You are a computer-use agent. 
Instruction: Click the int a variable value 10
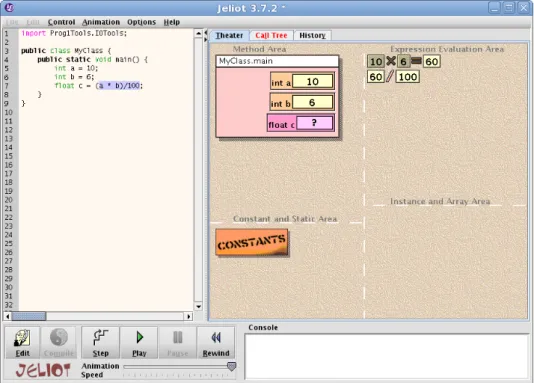click(312, 81)
